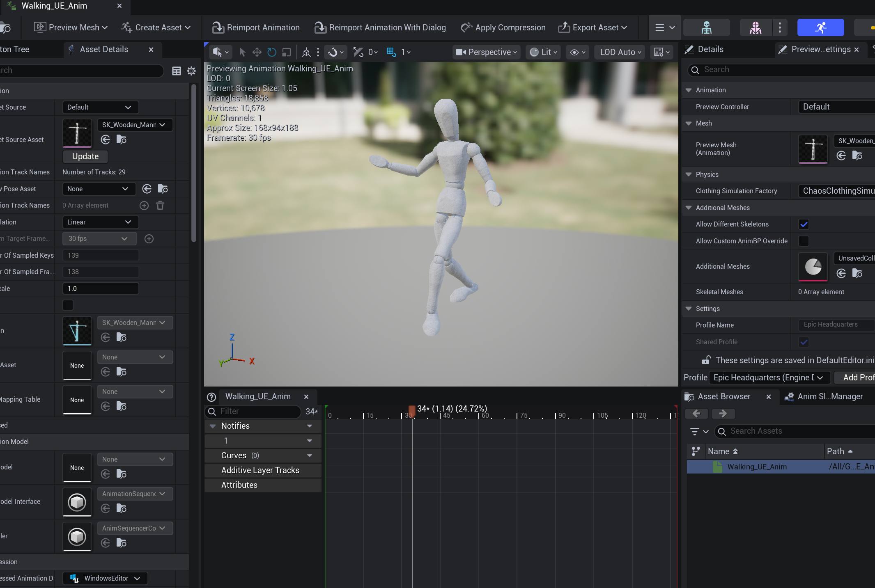This screenshot has width=875, height=588.
Task: Collapse the Notifies track section
Action: pyautogui.click(x=213, y=426)
